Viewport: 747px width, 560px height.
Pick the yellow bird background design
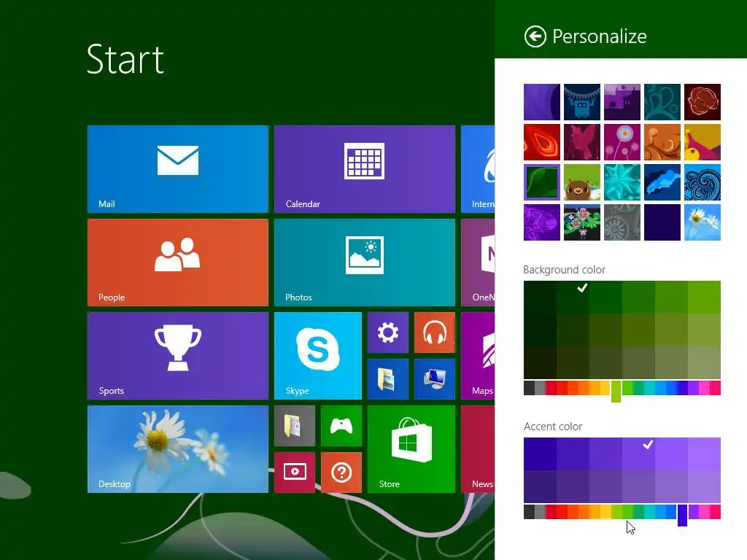(x=703, y=142)
